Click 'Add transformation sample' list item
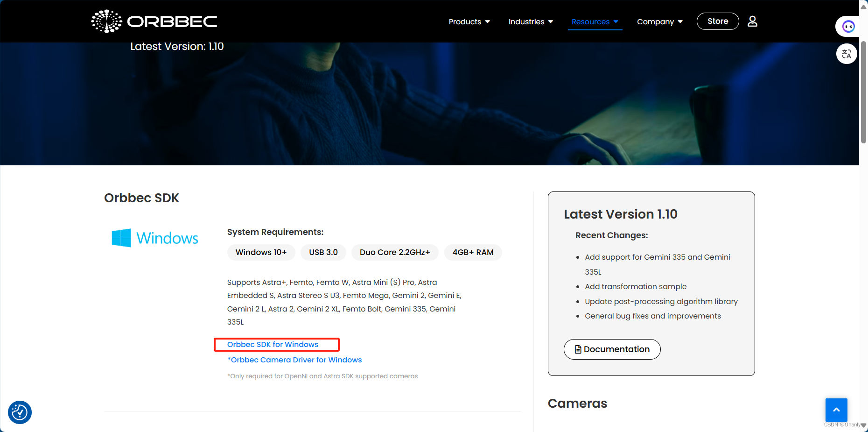 [636, 287]
